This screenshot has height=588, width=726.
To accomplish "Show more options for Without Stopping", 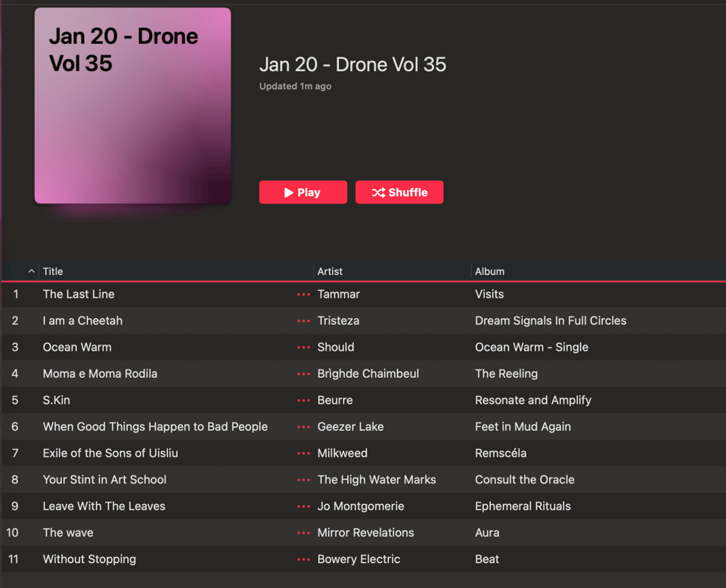I will [x=304, y=559].
